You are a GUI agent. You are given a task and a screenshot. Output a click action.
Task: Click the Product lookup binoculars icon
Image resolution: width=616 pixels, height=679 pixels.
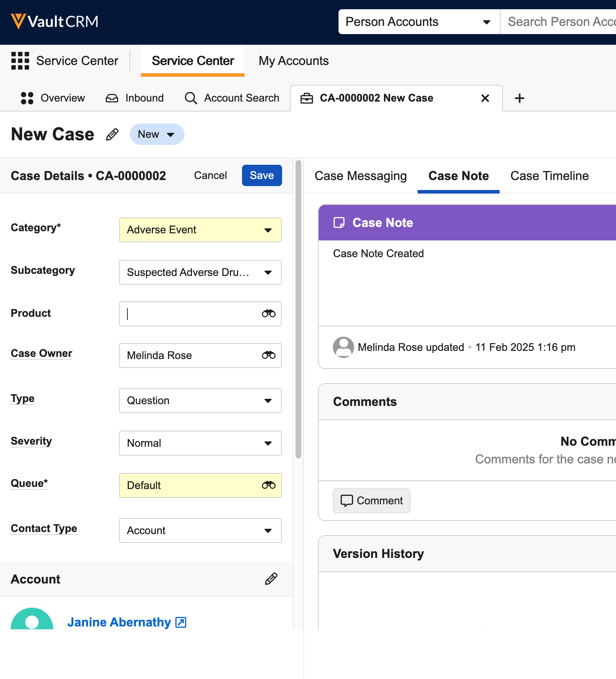[268, 314]
